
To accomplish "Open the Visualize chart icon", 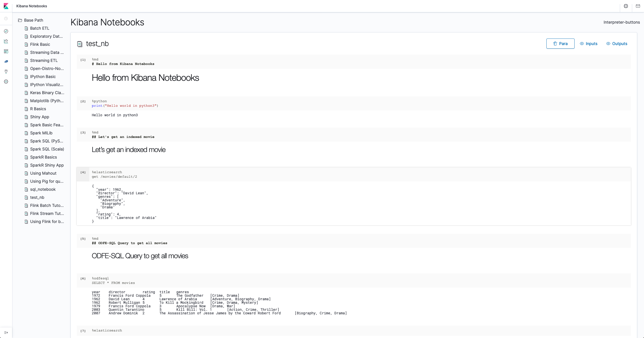I will click(x=6, y=41).
